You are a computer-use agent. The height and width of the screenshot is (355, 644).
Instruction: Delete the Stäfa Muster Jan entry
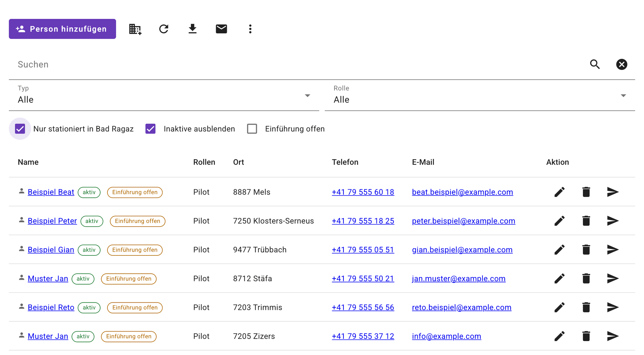coord(586,279)
